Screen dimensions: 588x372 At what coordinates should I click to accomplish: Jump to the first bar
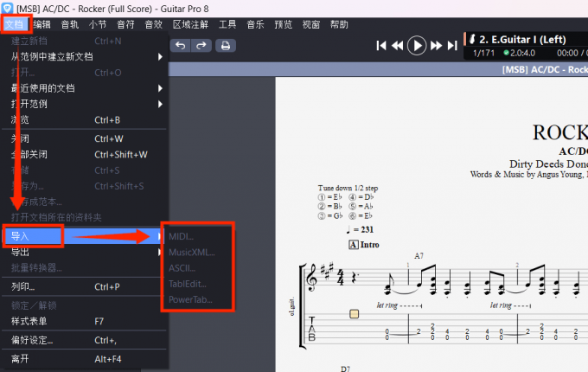coord(381,45)
